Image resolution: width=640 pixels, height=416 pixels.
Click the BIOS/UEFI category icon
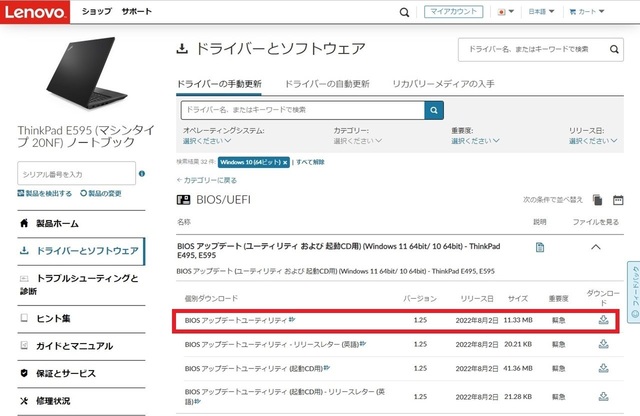[x=183, y=200]
